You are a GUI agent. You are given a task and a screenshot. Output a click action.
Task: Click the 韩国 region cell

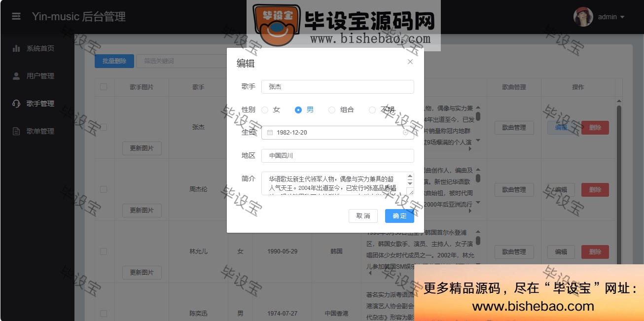(336, 251)
